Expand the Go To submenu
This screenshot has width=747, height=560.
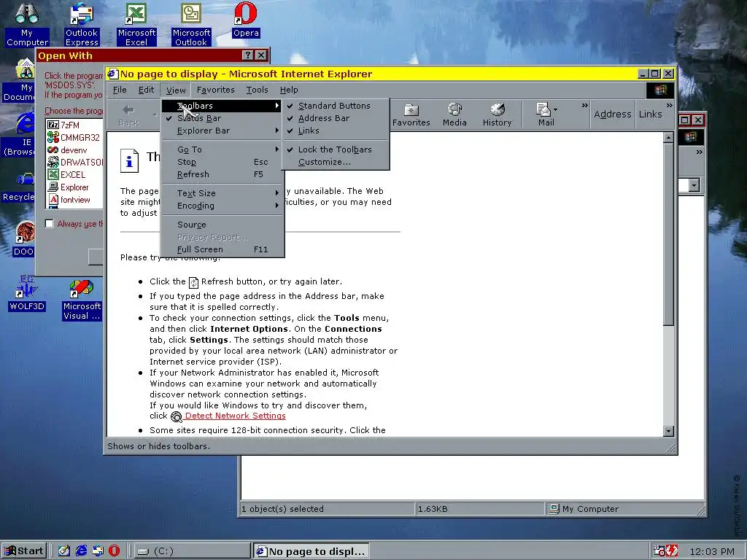pyautogui.click(x=222, y=149)
